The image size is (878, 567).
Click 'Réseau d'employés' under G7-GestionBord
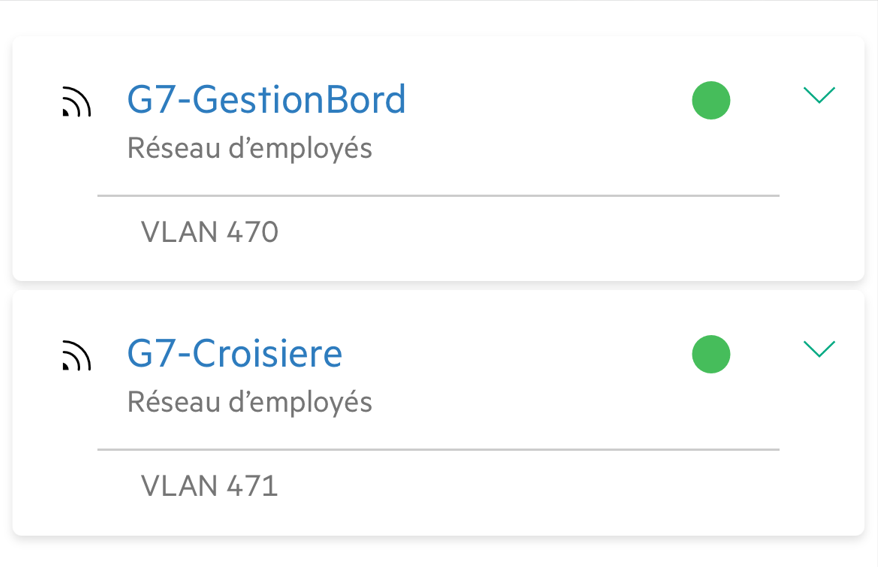[x=249, y=149]
